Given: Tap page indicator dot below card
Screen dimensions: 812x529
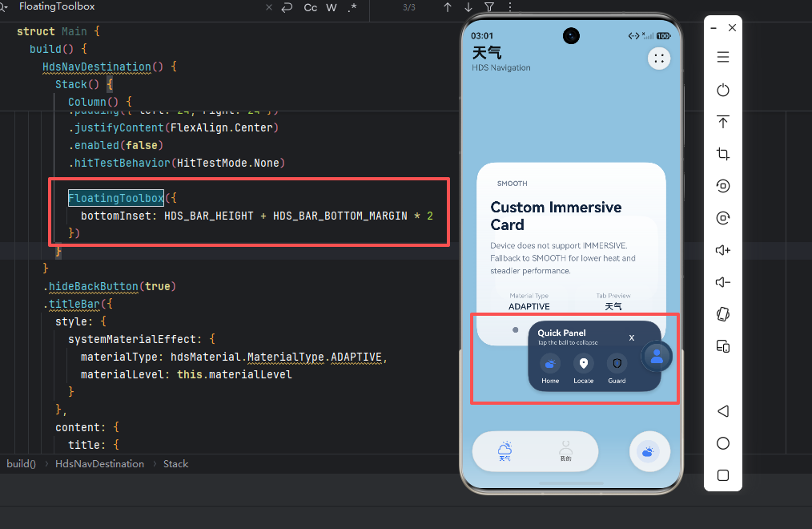Looking at the screenshot, I should (x=515, y=329).
